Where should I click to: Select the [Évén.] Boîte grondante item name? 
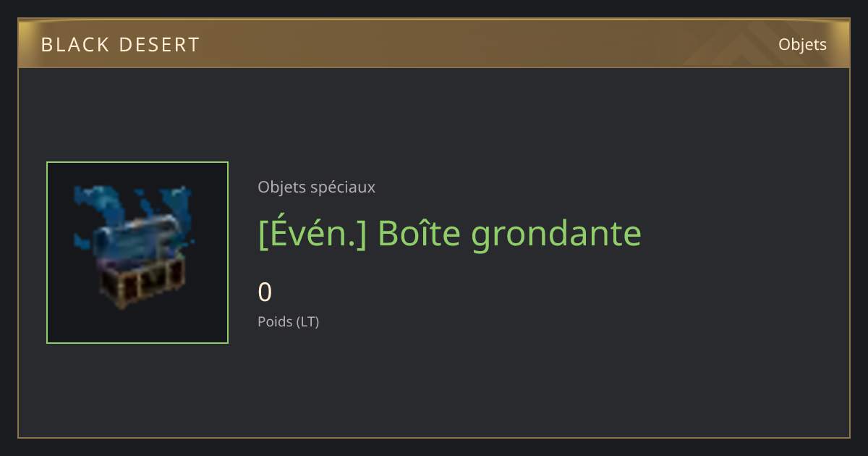(449, 233)
